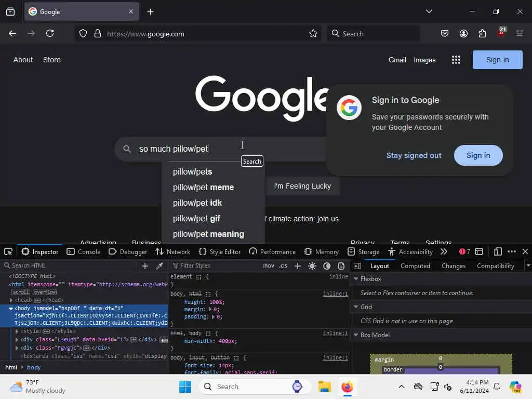Close the developer tools panel

tap(525, 252)
